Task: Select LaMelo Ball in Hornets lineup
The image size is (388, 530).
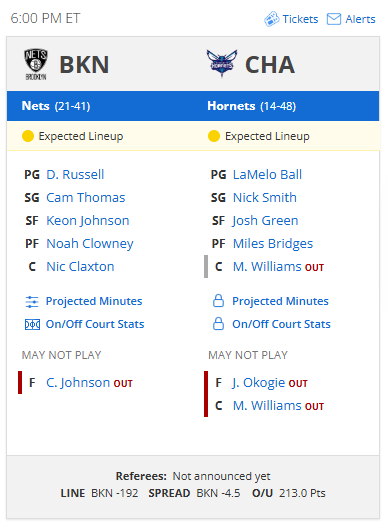Action: pyautogui.click(x=267, y=175)
